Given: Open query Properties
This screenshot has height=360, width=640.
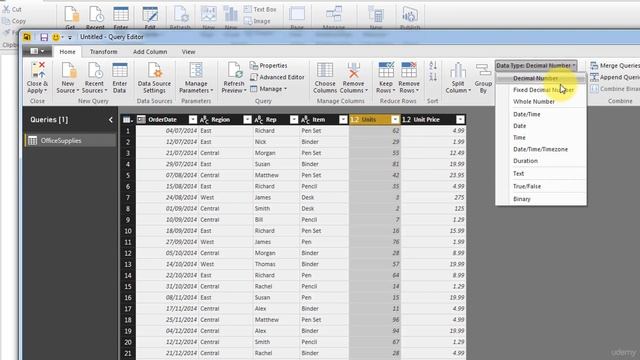Looking at the screenshot, I should [269, 65].
